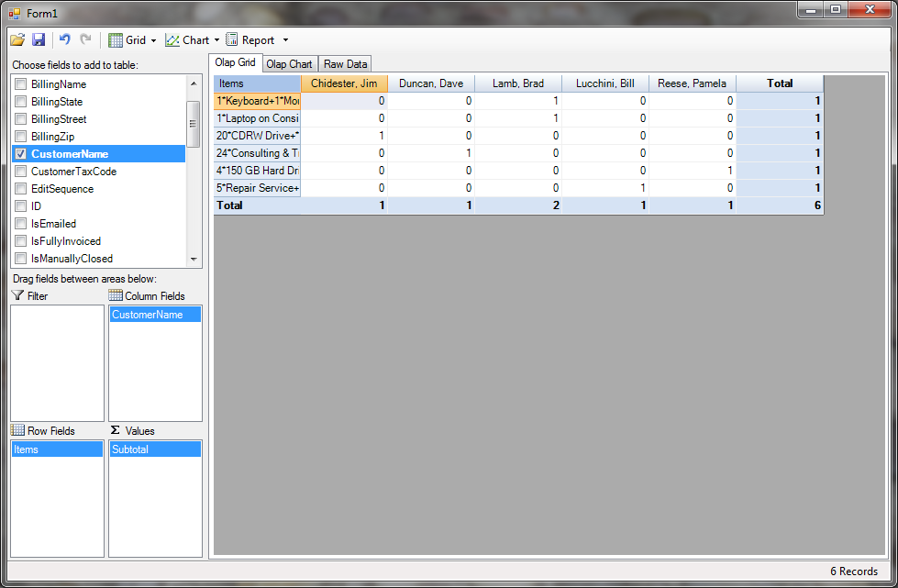The image size is (898, 588).
Task: Switch to the Olap Chart tab
Action: coord(289,64)
